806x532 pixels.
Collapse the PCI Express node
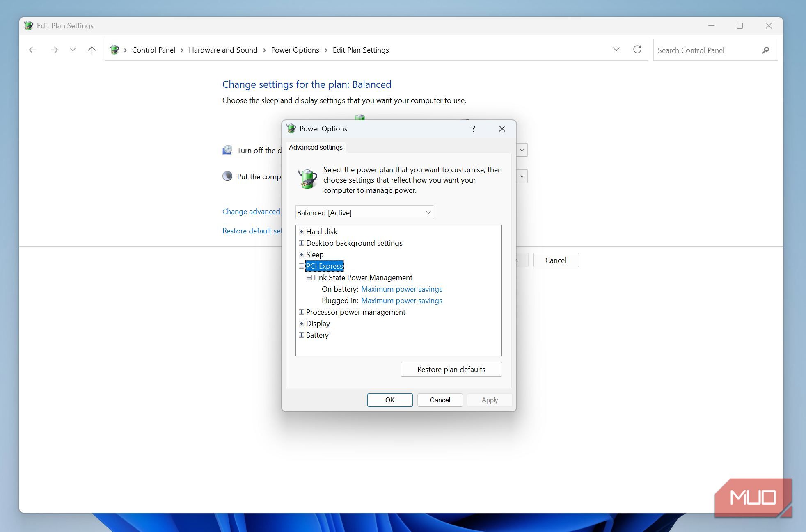tap(301, 266)
